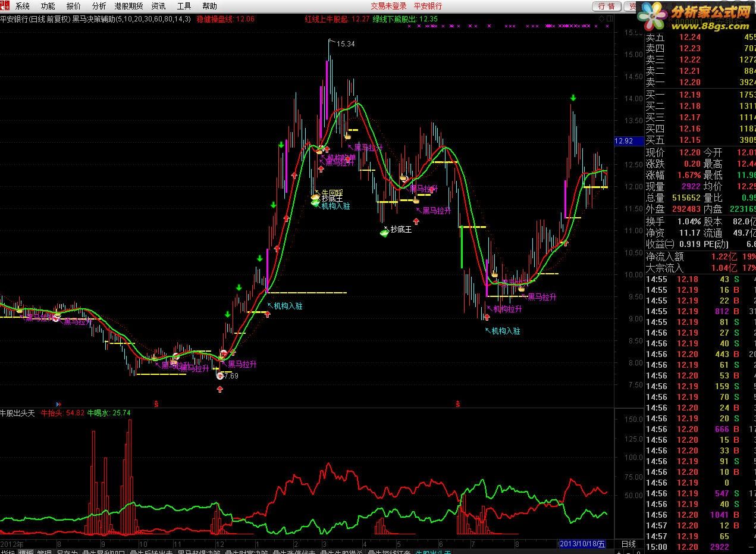Click the blue flag marker on the time axis

(x=58, y=403)
